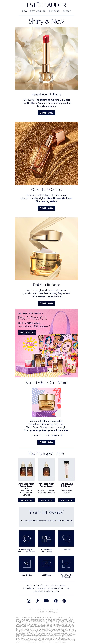The width and height of the screenshot is (93, 644).
Task: Open the SKINCARE menu item
Action: pos(54,11)
